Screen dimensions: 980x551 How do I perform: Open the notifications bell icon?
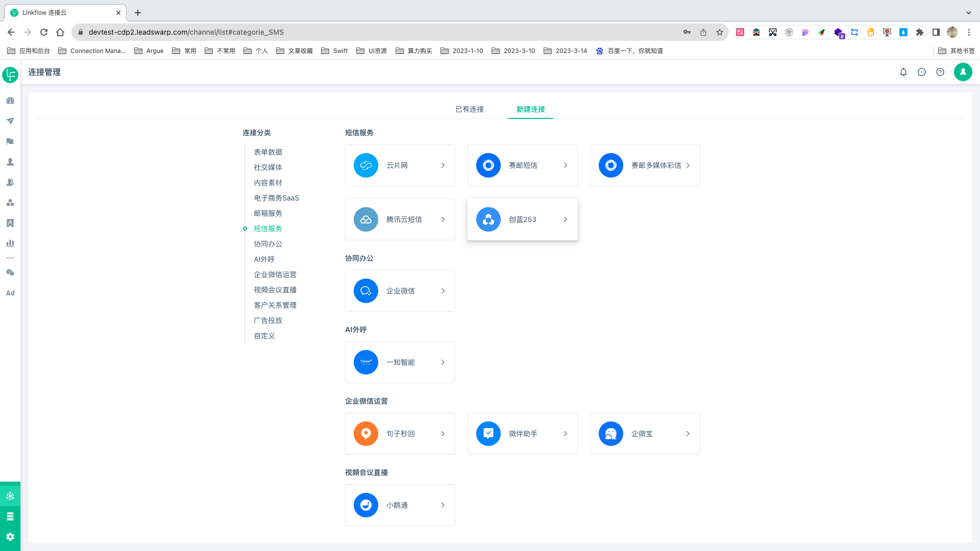[903, 72]
